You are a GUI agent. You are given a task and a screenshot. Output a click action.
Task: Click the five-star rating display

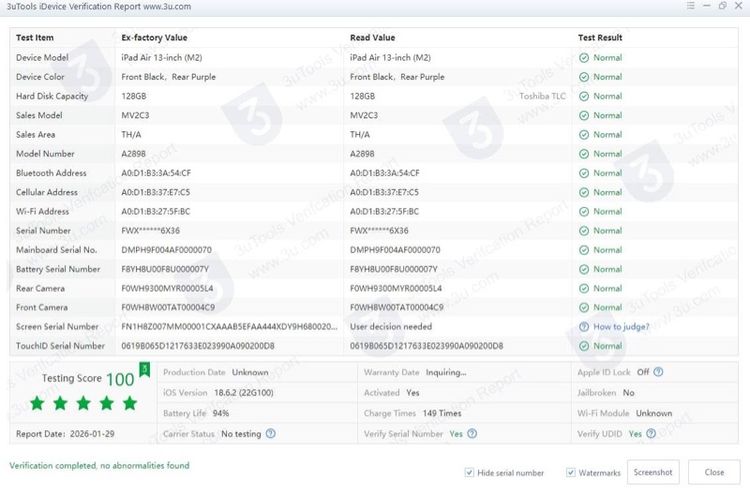click(83, 404)
